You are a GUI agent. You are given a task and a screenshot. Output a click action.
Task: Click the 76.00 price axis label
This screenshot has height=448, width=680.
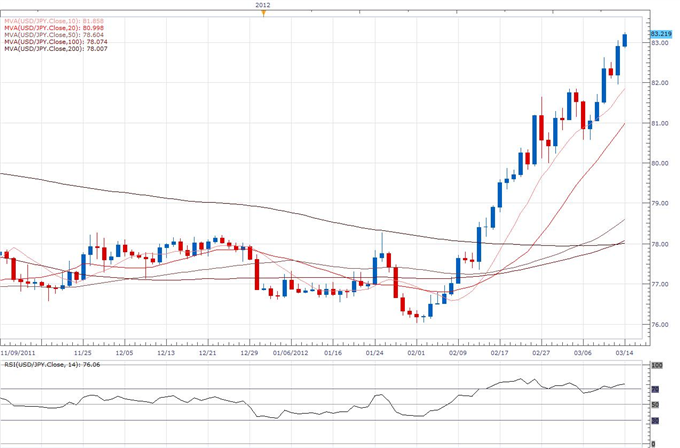tap(660, 325)
